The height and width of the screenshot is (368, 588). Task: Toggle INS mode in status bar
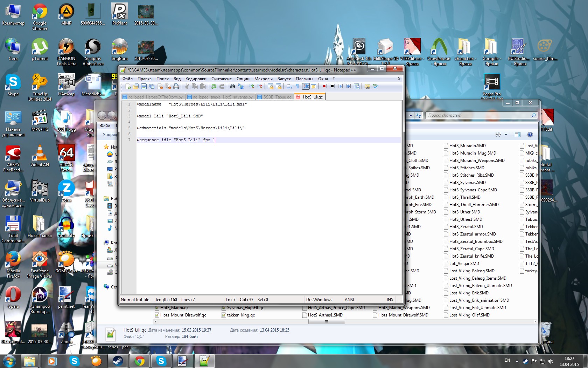tap(390, 300)
